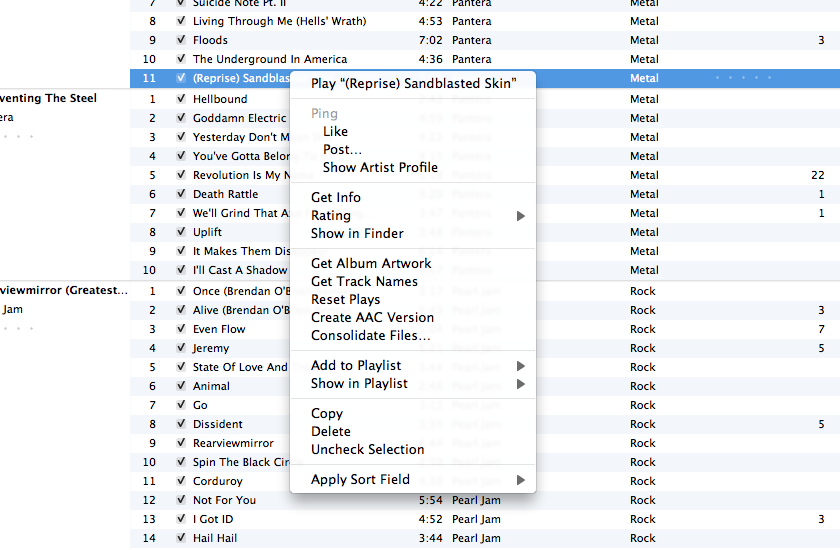
Task: Open Show Artist Profile
Action: click(x=380, y=168)
